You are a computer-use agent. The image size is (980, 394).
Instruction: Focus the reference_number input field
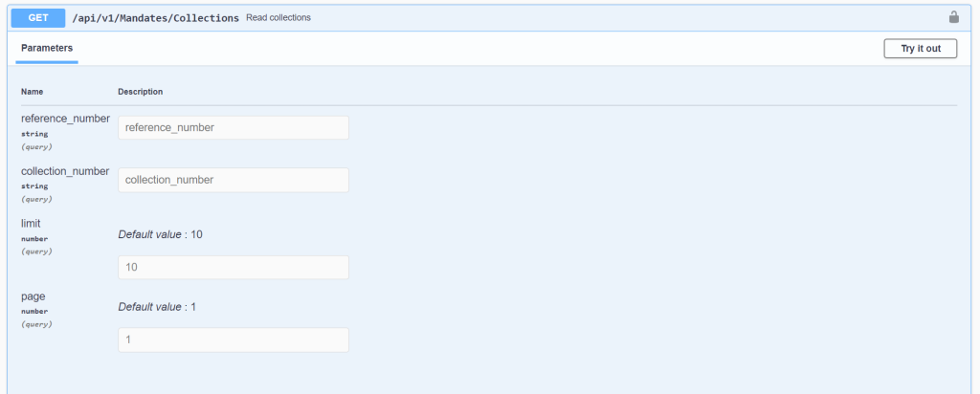point(233,127)
